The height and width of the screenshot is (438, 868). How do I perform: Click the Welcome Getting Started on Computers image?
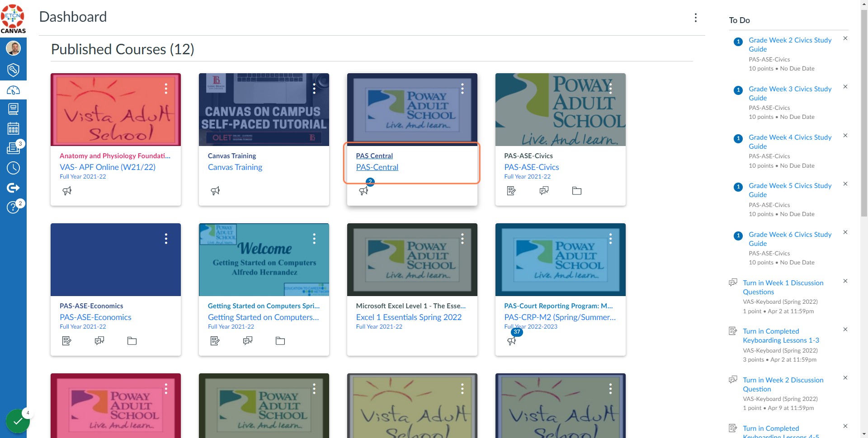[x=264, y=259]
